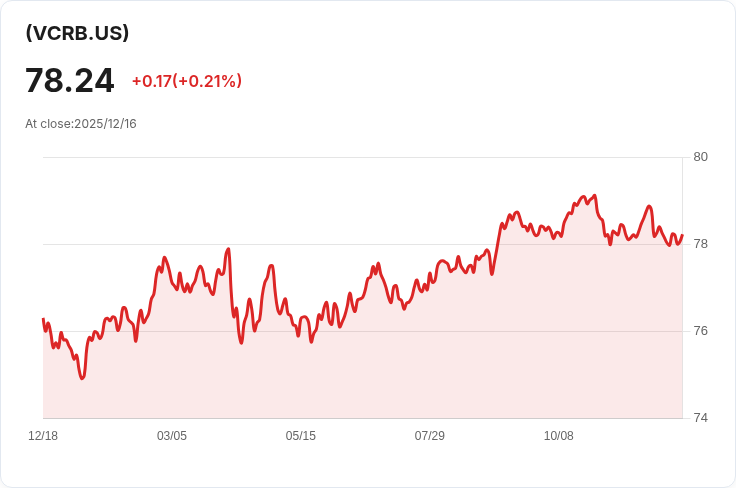The image size is (736, 488).
Task: Click the sharp dip bottom between 03/05 and 05/15
Action: click(241, 343)
